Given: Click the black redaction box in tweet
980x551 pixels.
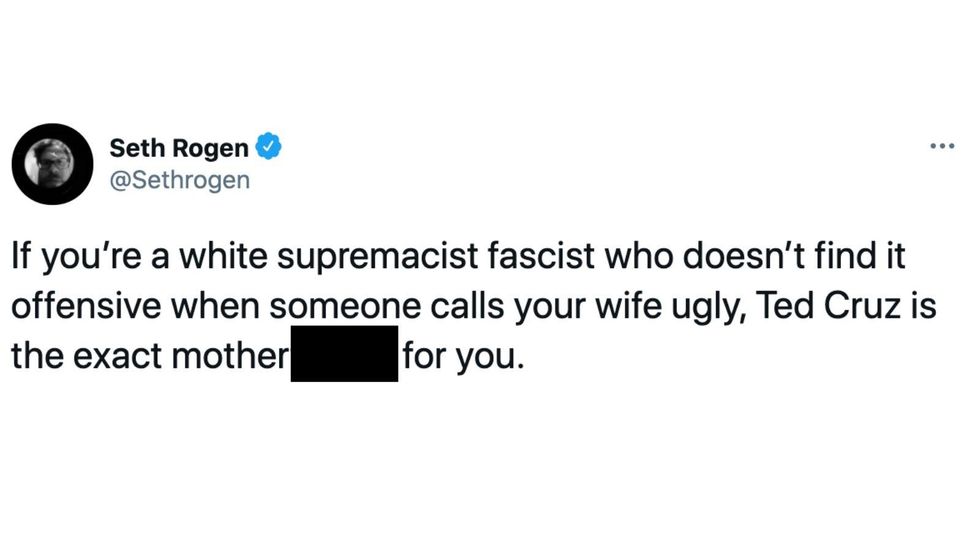Looking at the screenshot, I should click(x=344, y=353).
